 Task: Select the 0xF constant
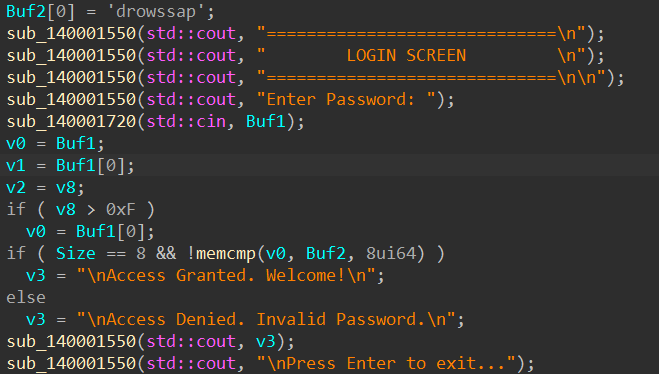(121, 209)
